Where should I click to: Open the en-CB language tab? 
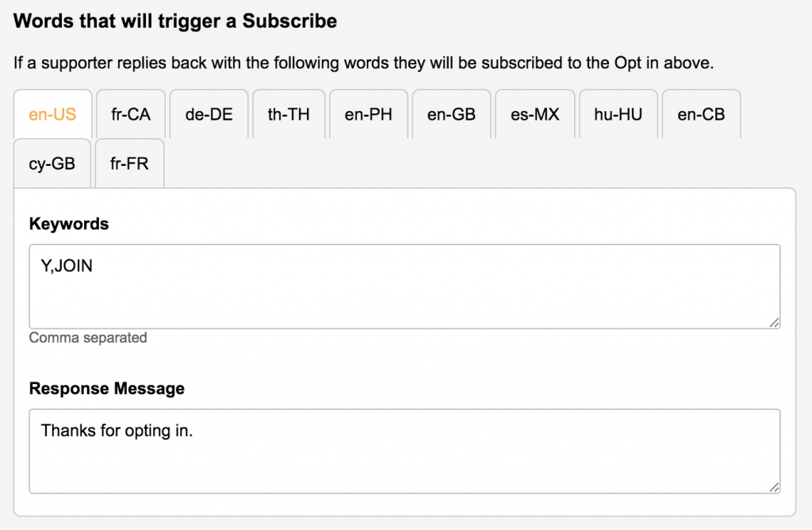pos(701,114)
